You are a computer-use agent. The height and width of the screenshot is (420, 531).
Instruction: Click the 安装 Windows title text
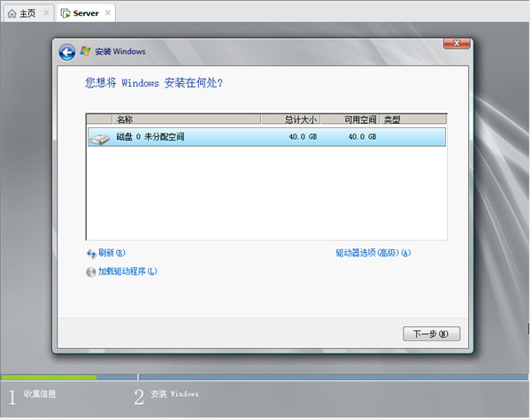tap(120, 51)
